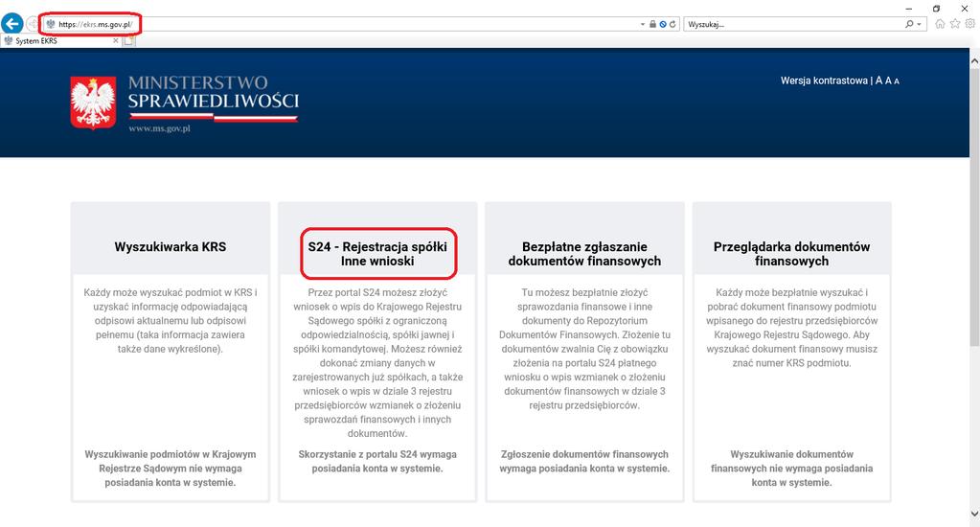Click the browser Back arrow button
Viewport: 980px width, 527px height.
[x=11, y=24]
